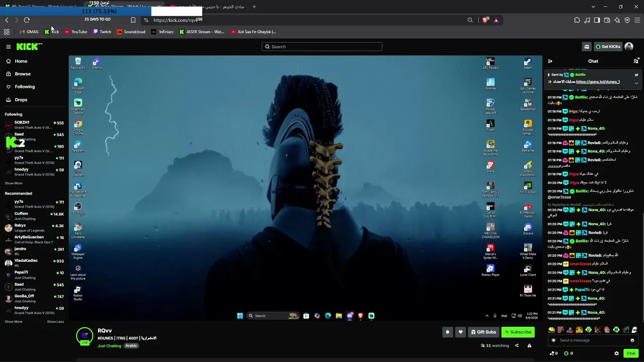Image resolution: width=644 pixels, height=362 pixels.
Task: Turn on notifications bell for RQvv
Action: pos(447,332)
